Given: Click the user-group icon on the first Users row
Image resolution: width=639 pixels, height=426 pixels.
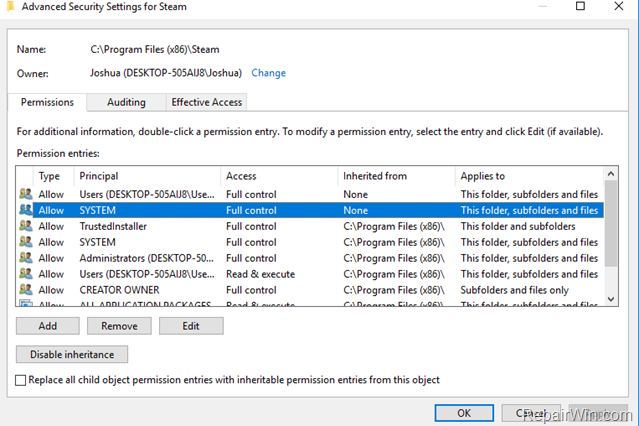Looking at the screenshot, I should [x=26, y=194].
